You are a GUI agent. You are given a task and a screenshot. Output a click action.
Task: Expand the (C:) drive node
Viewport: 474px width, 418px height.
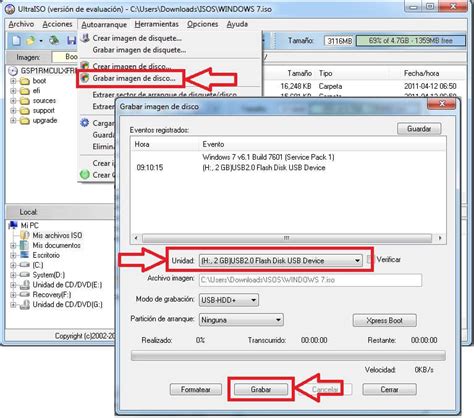[13, 265]
